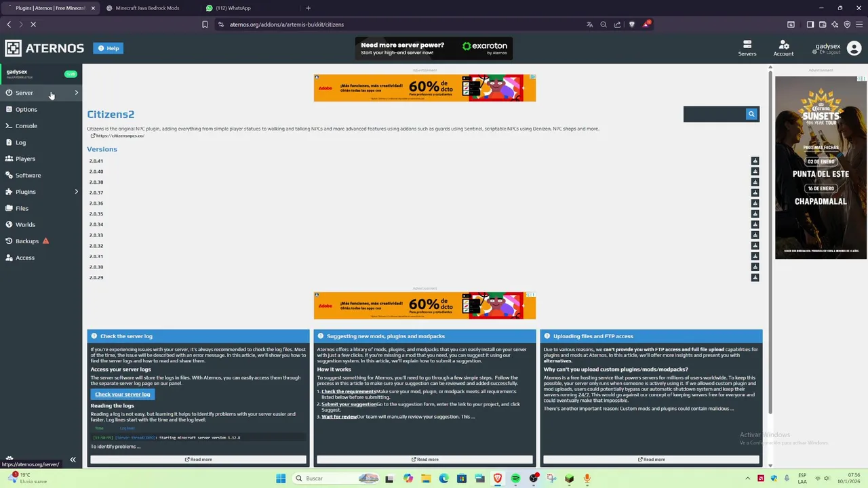
Task: Click the Aternos logo
Action: coord(45,48)
